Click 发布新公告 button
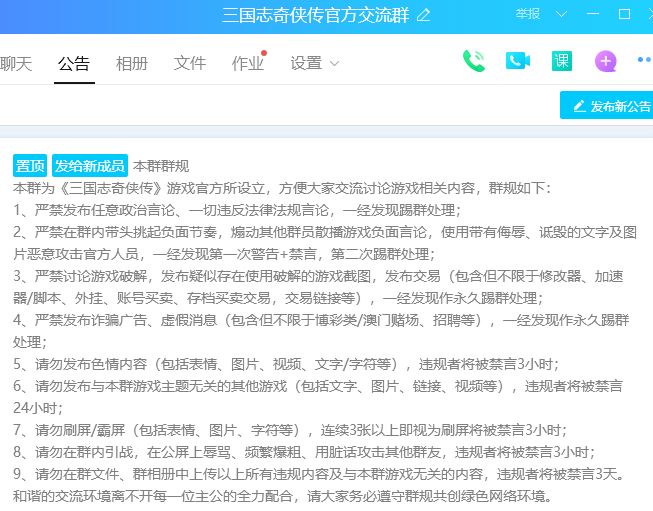 coord(606,105)
